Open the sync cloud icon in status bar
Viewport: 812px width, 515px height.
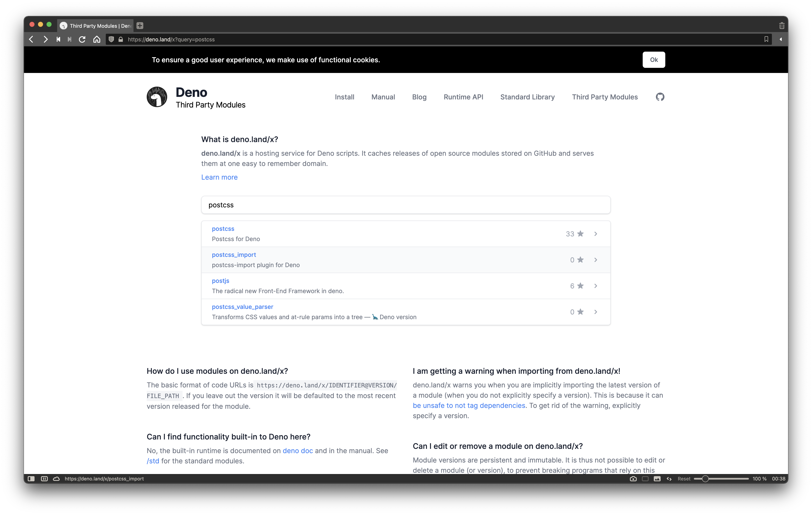(x=56, y=479)
